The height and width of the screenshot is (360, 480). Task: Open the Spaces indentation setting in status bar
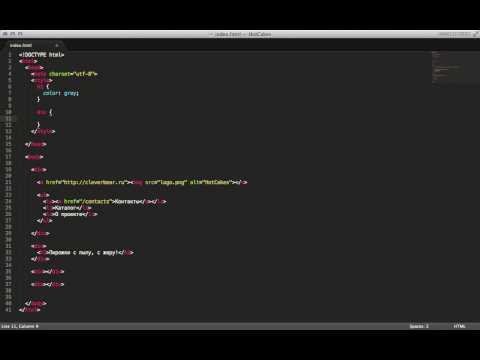tap(419, 326)
